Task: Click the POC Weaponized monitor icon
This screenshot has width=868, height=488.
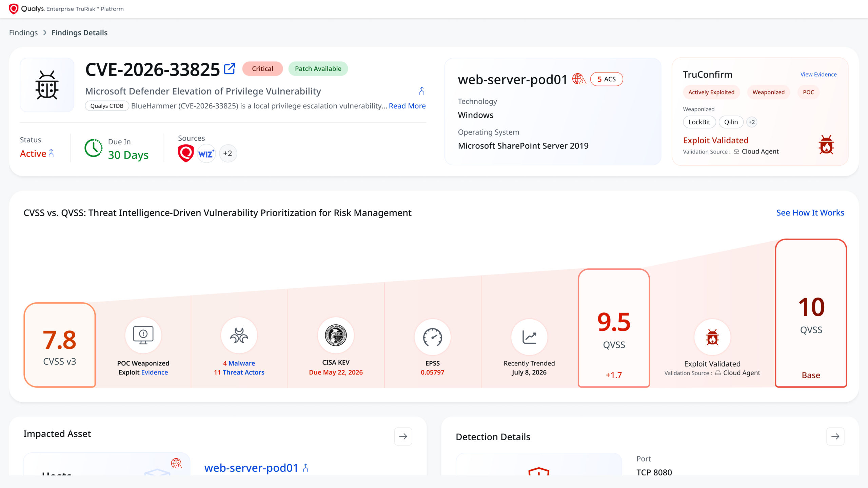Action: coord(143,335)
